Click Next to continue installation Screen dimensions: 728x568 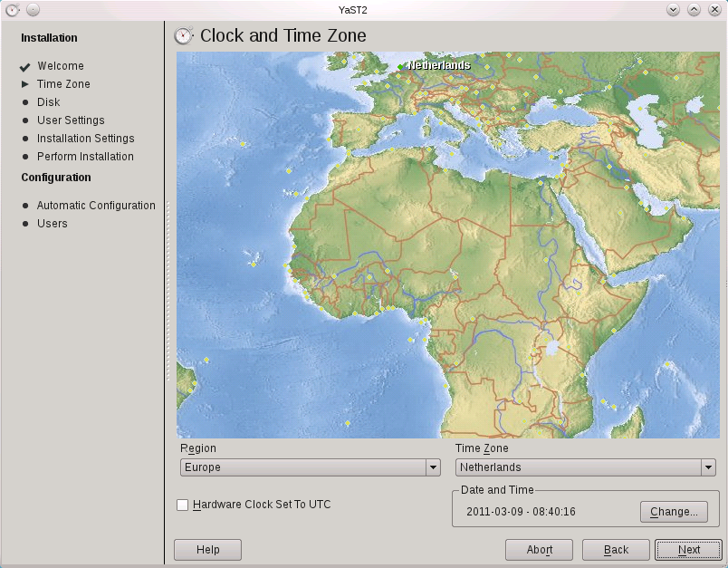point(687,549)
